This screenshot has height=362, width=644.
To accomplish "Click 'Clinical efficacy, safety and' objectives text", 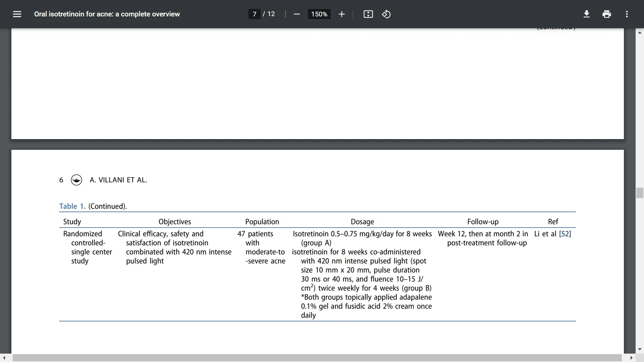I will tap(161, 234).
